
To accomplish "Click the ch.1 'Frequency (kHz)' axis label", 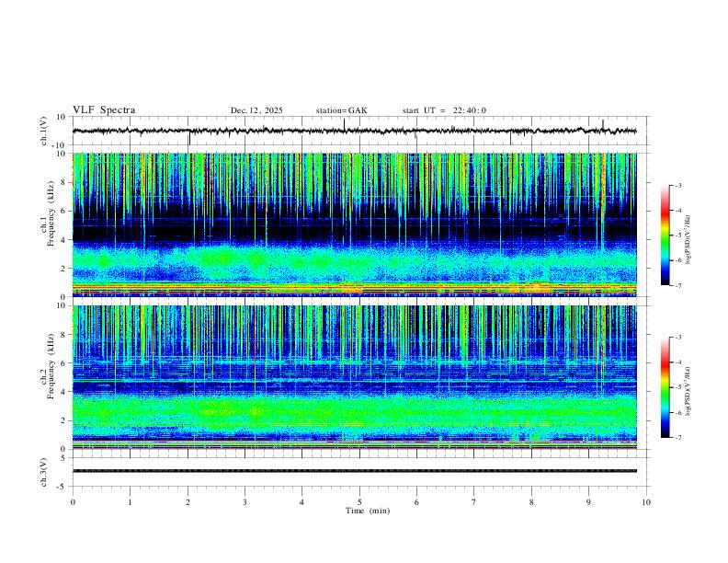I will 51,214.
